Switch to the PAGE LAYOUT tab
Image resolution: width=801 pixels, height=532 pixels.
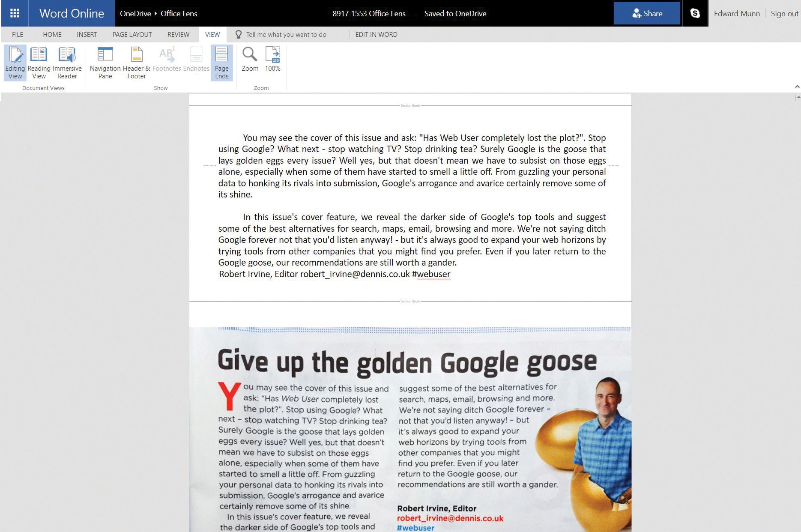132,34
